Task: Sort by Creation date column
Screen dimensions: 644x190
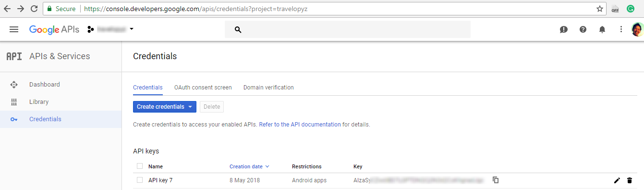Action: click(249, 166)
